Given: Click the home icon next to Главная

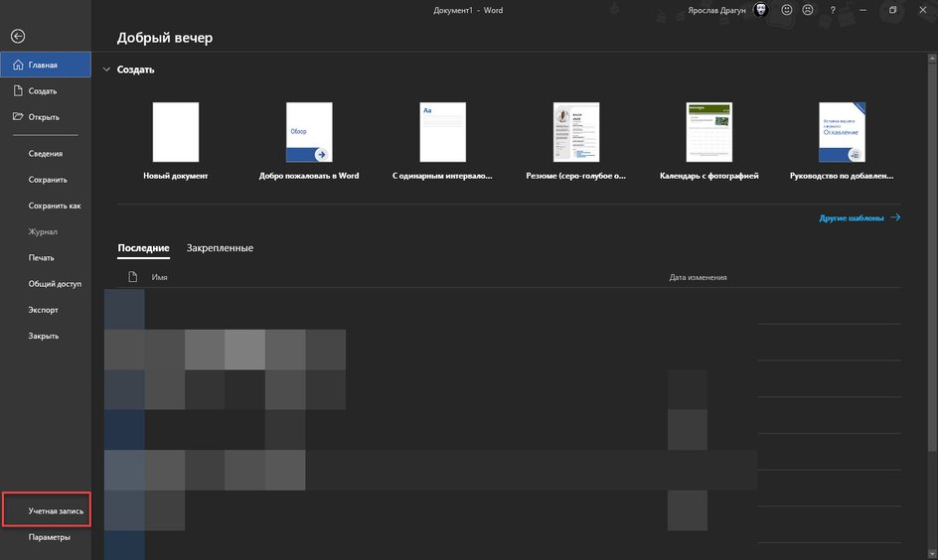Looking at the screenshot, I should tap(18, 65).
